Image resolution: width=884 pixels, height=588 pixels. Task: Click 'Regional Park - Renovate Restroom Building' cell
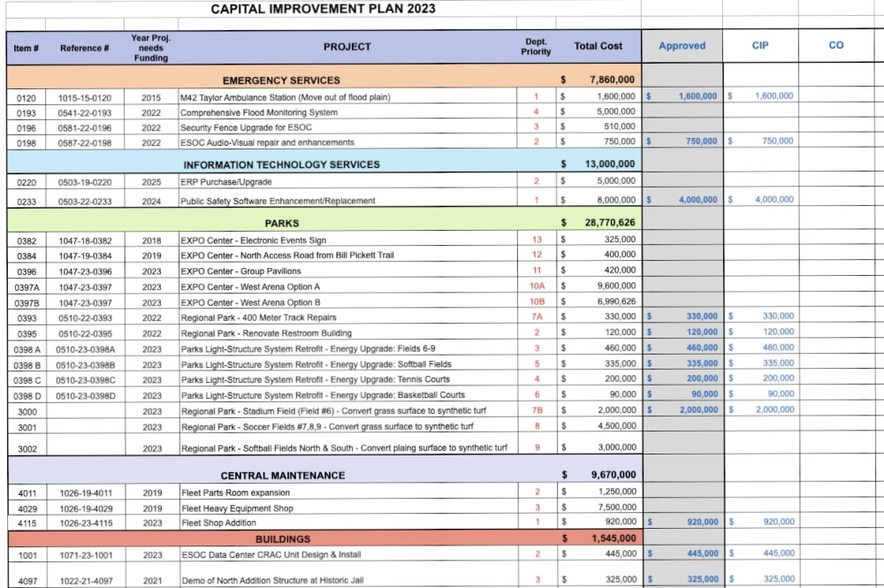tap(347, 332)
